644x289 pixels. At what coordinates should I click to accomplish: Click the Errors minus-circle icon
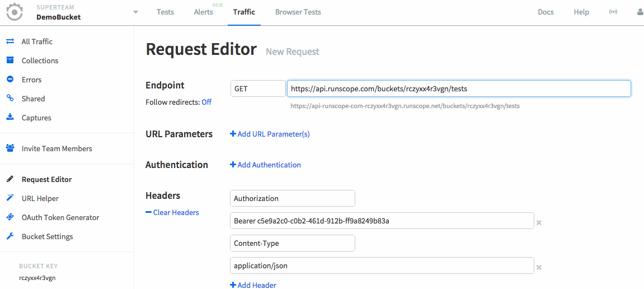click(10, 80)
